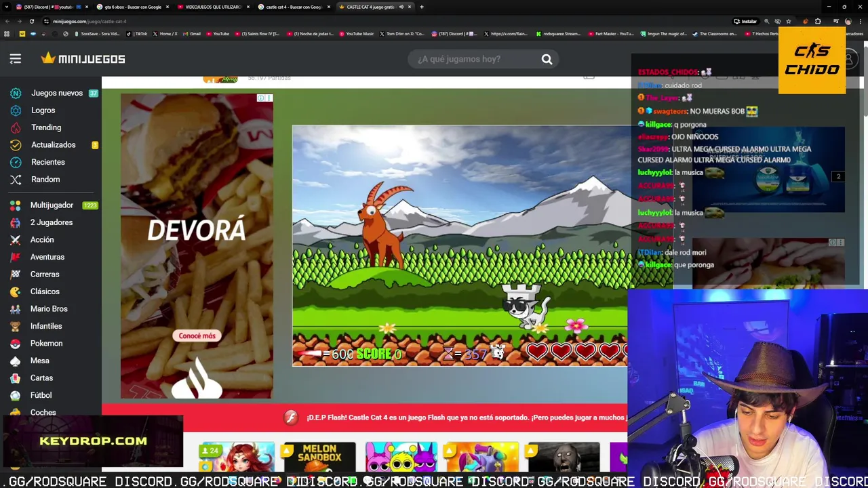The width and height of the screenshot is (868, 488).
Task: Pick a Random game from sidebar
Action: (x=45, y=180)
